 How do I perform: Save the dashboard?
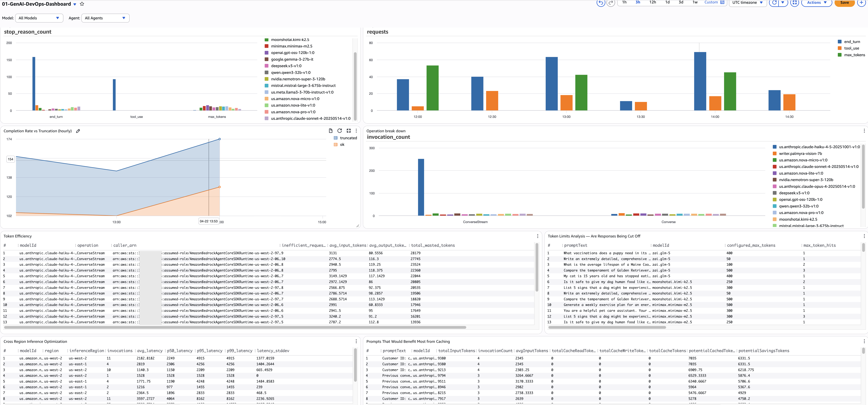click(844, 3)
